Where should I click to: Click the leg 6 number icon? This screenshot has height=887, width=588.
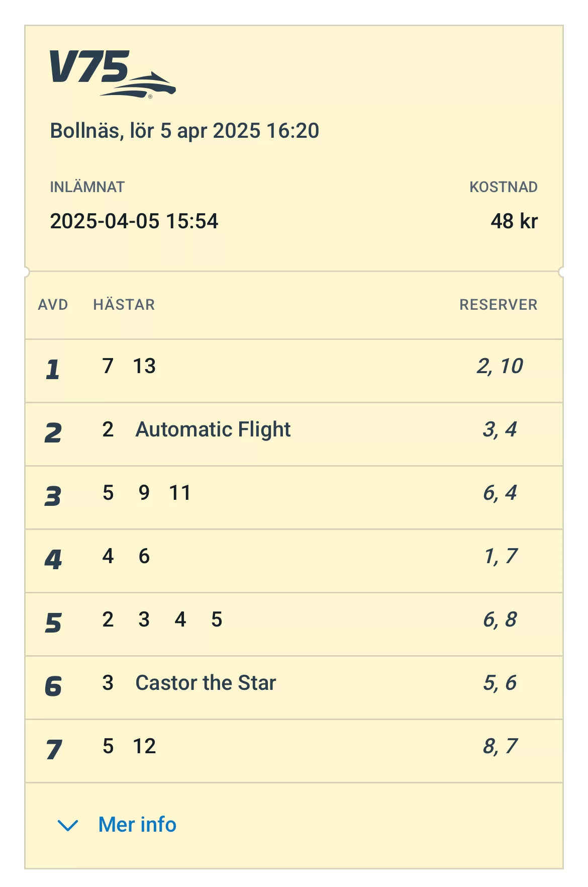[53, 686]
